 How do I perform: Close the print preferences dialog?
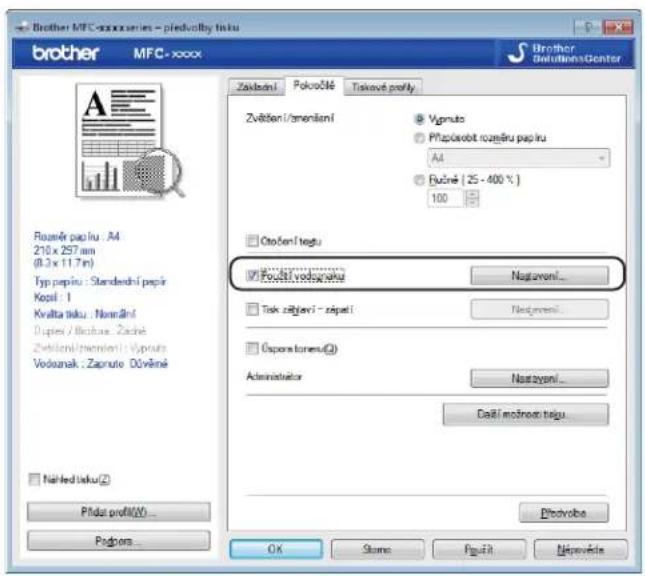617,27
